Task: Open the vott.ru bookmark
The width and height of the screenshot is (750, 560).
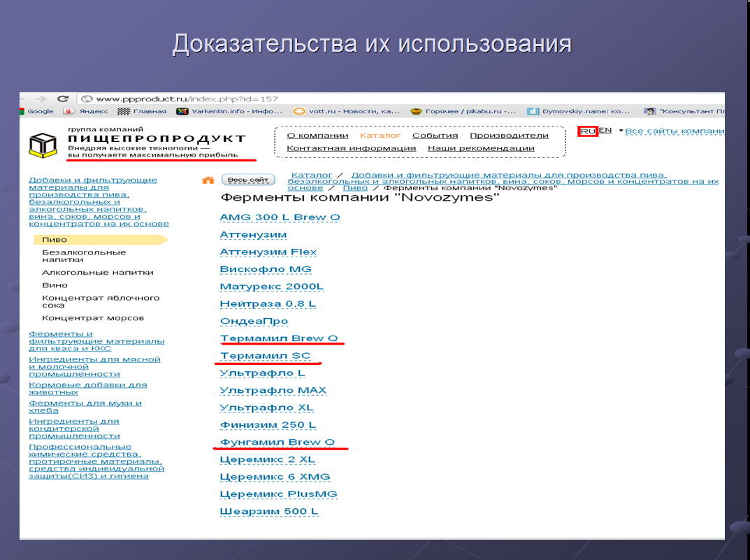Action: click(347, 111)
